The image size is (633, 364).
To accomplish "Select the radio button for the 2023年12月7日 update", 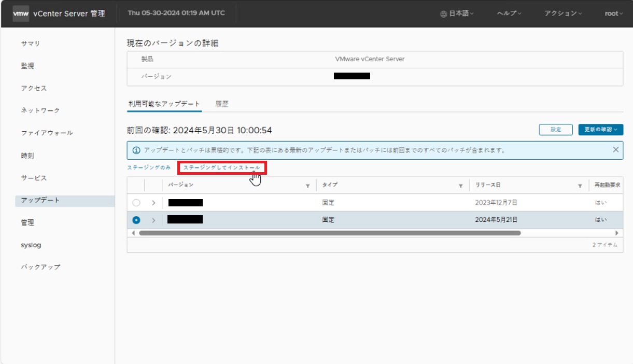I will (136, 202).
